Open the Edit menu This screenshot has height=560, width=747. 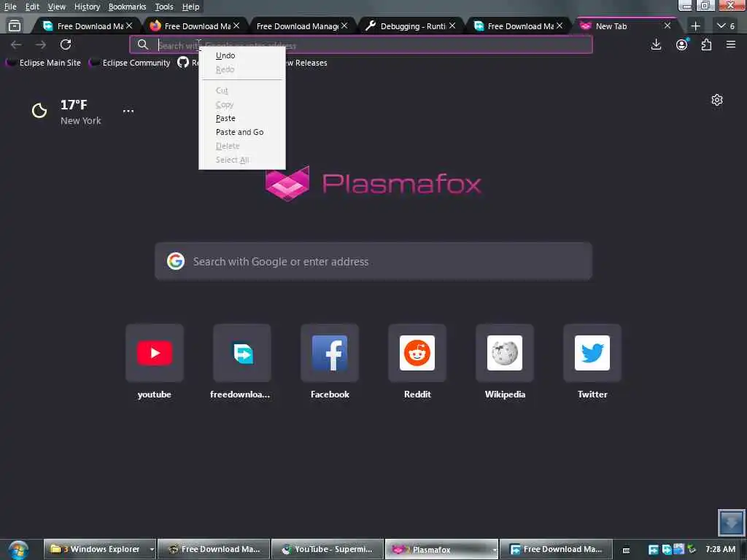(32, 7)
